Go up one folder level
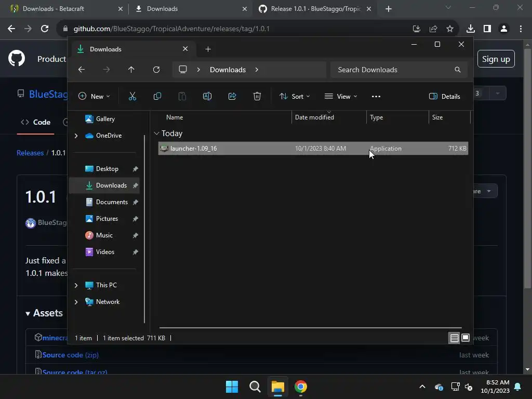This screenshot has width=532, height=399. (131, 70)
